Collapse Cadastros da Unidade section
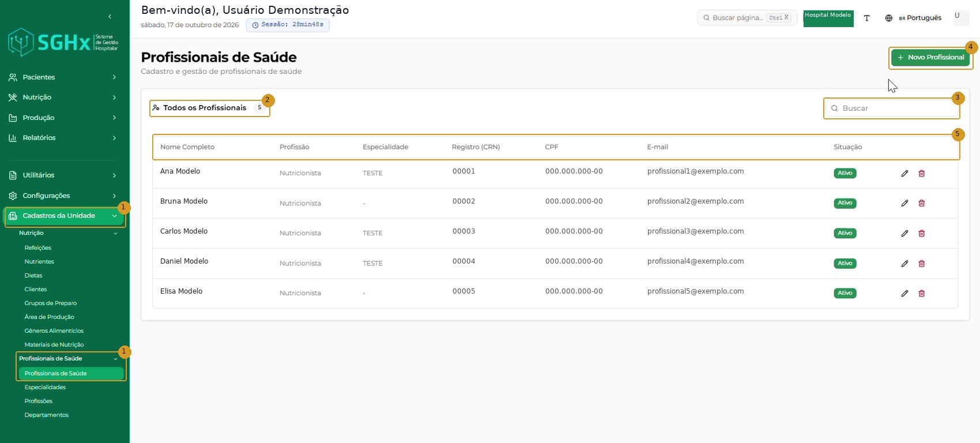Screen dimensions: 980x443 (64, 216)
